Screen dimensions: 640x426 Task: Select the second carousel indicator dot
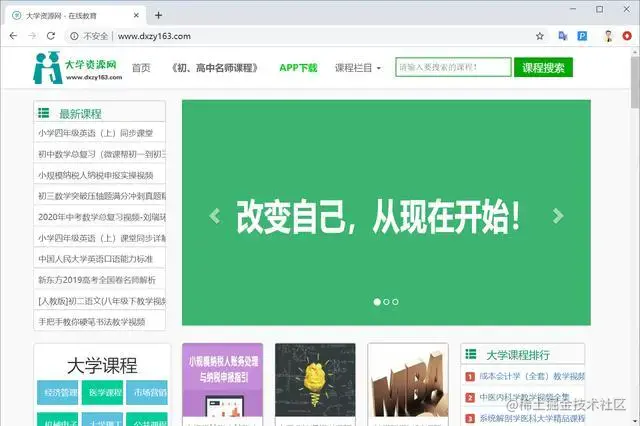tap(387, 302)
